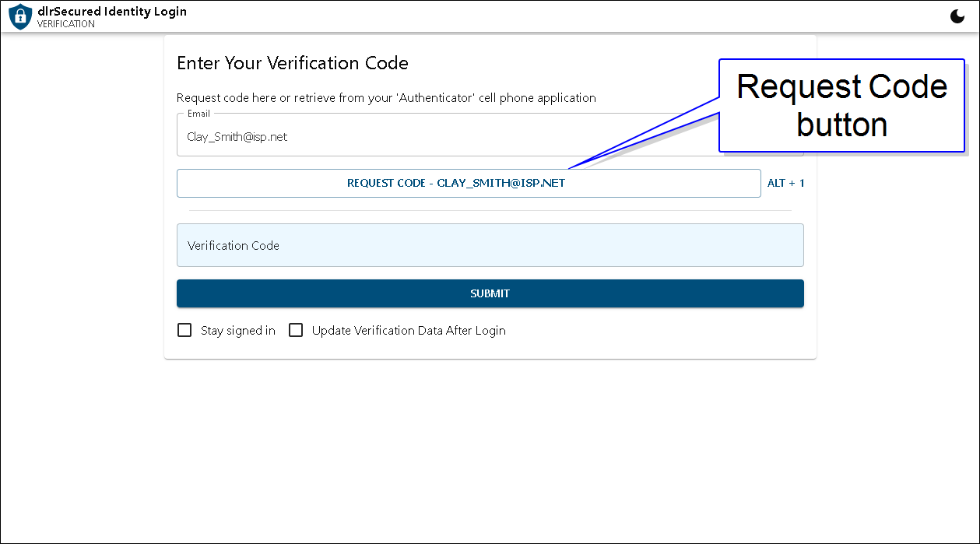The image size is (980, 544).
Task: Click the Submit button
Action: click(x=490, y=293)
